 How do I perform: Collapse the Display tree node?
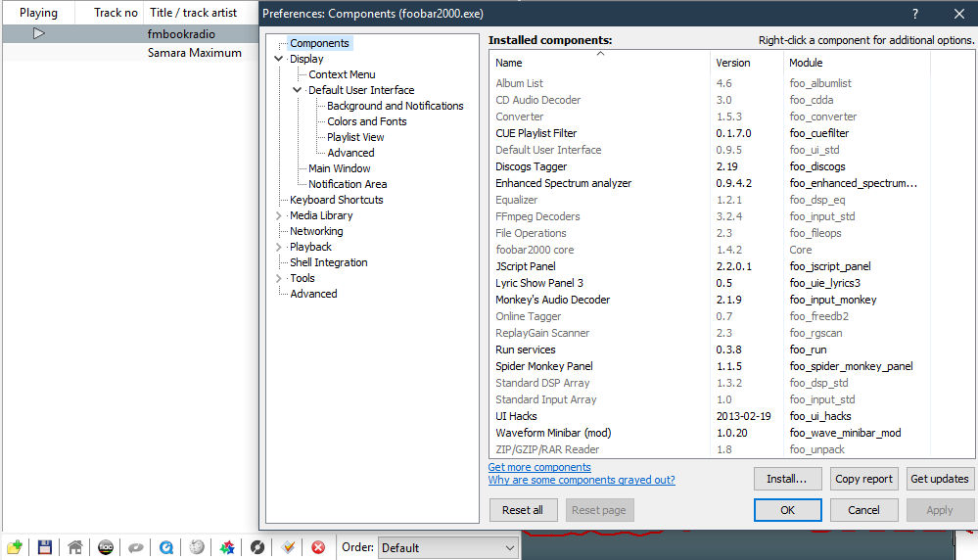tap(279, 59)
